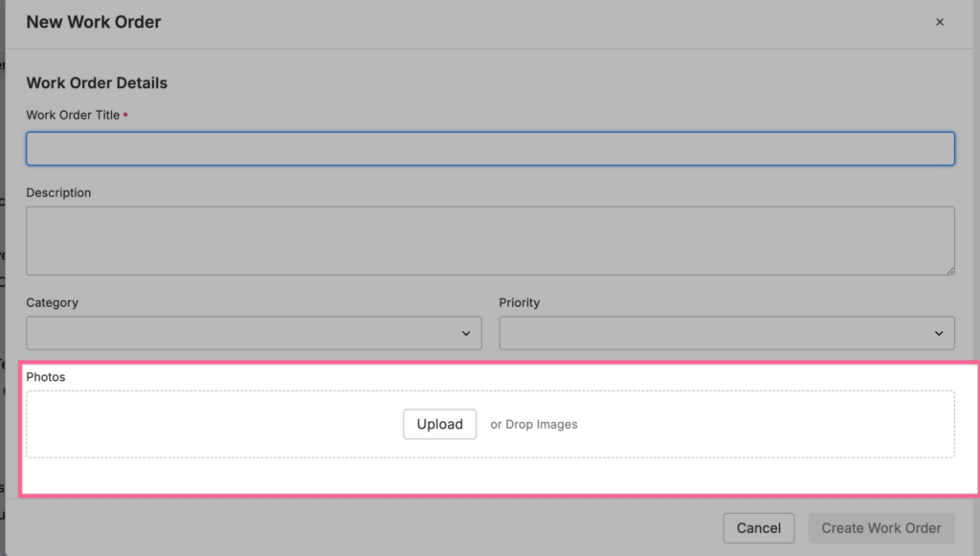Viewport: 980px width, 556px height.
Task: Click the Cancel button
Action: pyautogui.click(x=759, y=528)
